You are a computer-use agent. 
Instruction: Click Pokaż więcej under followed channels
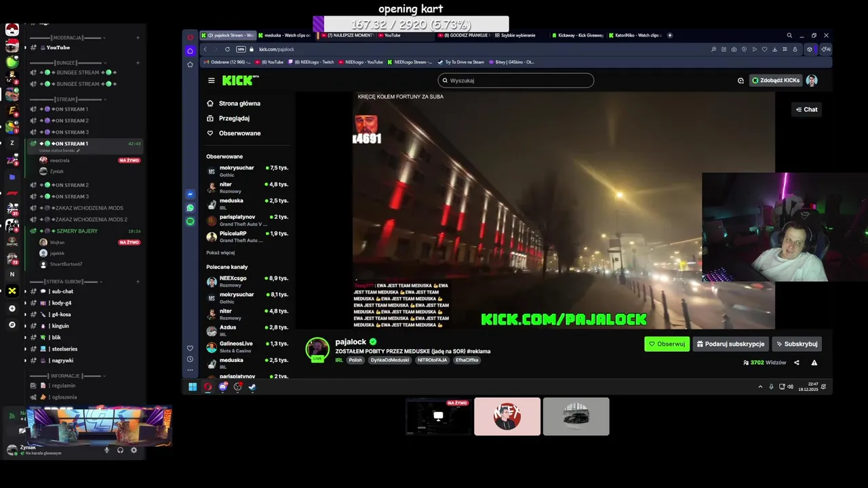pyautogui.click(x=220, y=253)
